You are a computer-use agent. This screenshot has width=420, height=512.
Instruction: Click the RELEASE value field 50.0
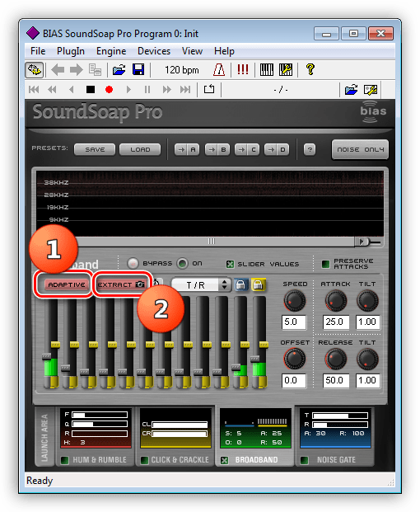(x=335, y=381)
